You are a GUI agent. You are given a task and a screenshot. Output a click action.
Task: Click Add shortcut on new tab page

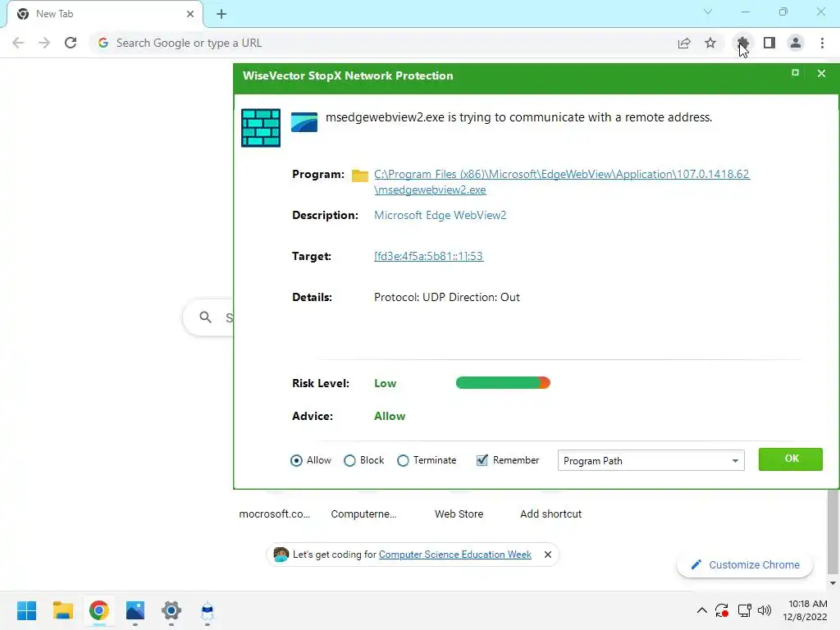(x=550, y=514)
